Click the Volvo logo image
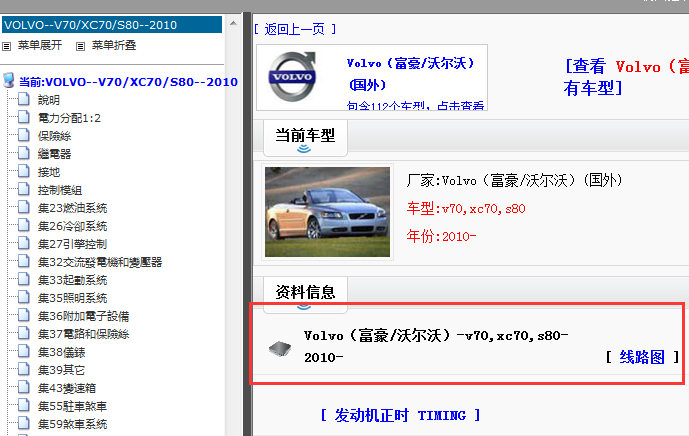This screenshot has width=689, height=436. [x=292, y=76]
